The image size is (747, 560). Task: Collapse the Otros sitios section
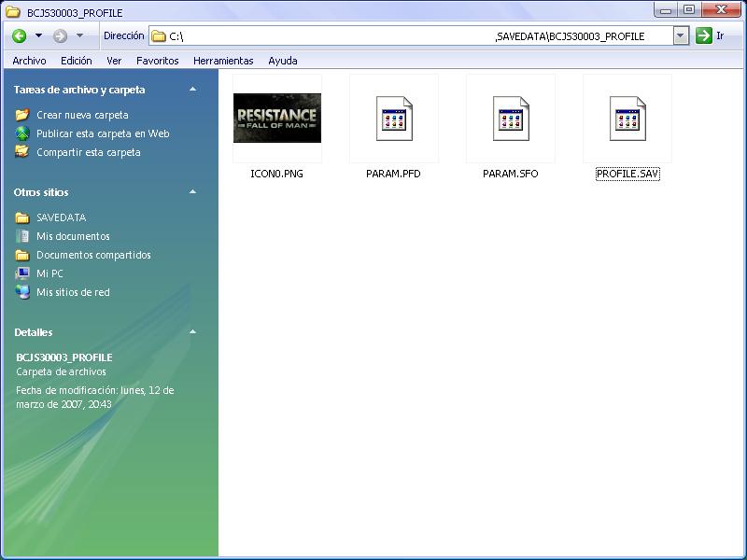pyautogui.click(x=192, y=192)
